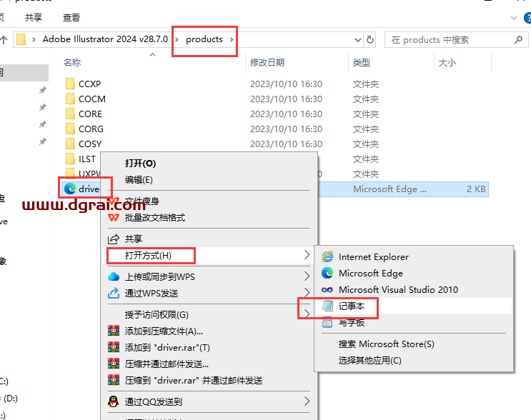Viewport: 531px width, 420px height.
Task: Click the WPS cloud upload icon
Action: coord(114,276)
